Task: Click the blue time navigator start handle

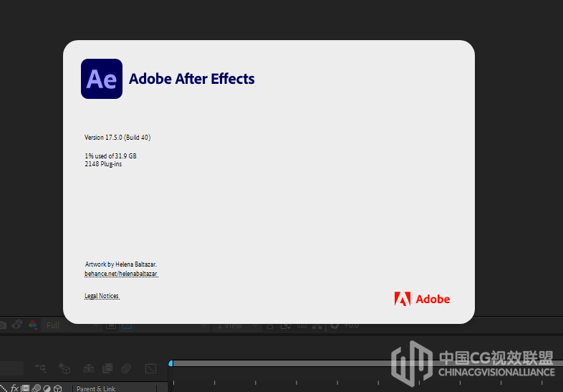Action: pos(170,363)
